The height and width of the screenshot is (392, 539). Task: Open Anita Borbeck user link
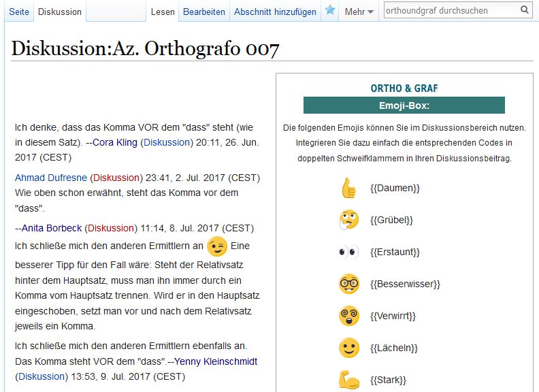coord(52,228)
